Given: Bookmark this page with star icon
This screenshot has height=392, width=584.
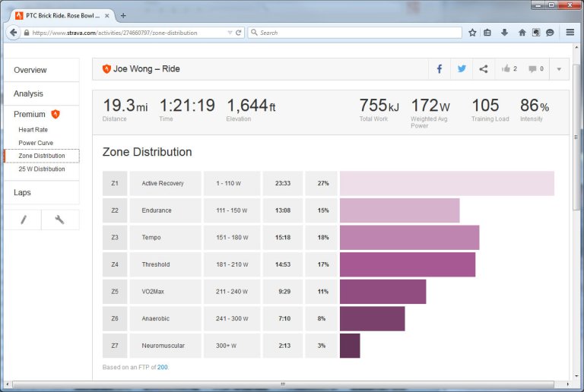Looking at the screenshot, I should tap(472, 33).
